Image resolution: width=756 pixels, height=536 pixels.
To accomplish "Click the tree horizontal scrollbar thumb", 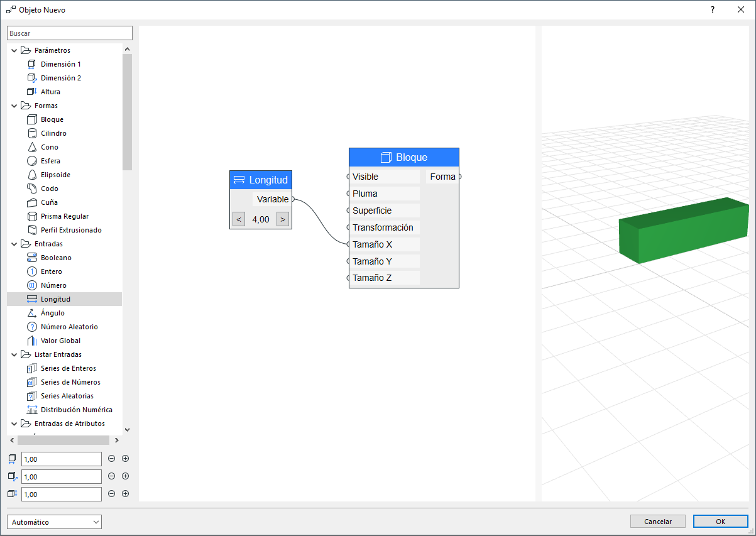I will point(63,440).
